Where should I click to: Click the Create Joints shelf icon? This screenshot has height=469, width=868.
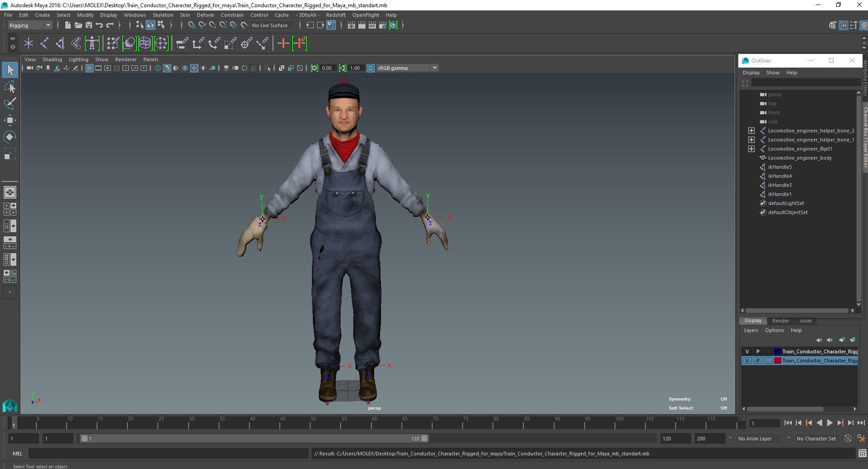click(x=44, y=44)
